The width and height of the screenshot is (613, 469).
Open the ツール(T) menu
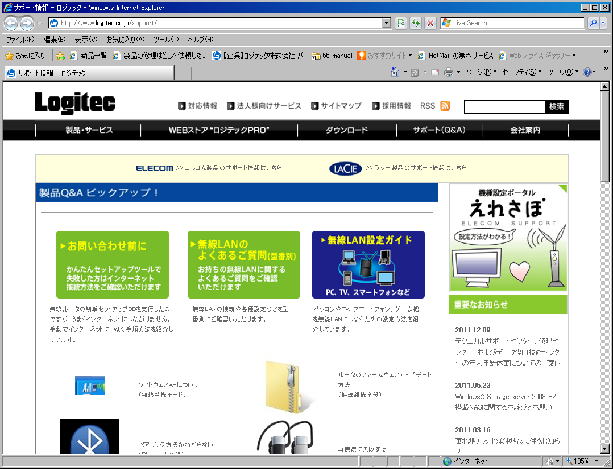click(166, 39)
